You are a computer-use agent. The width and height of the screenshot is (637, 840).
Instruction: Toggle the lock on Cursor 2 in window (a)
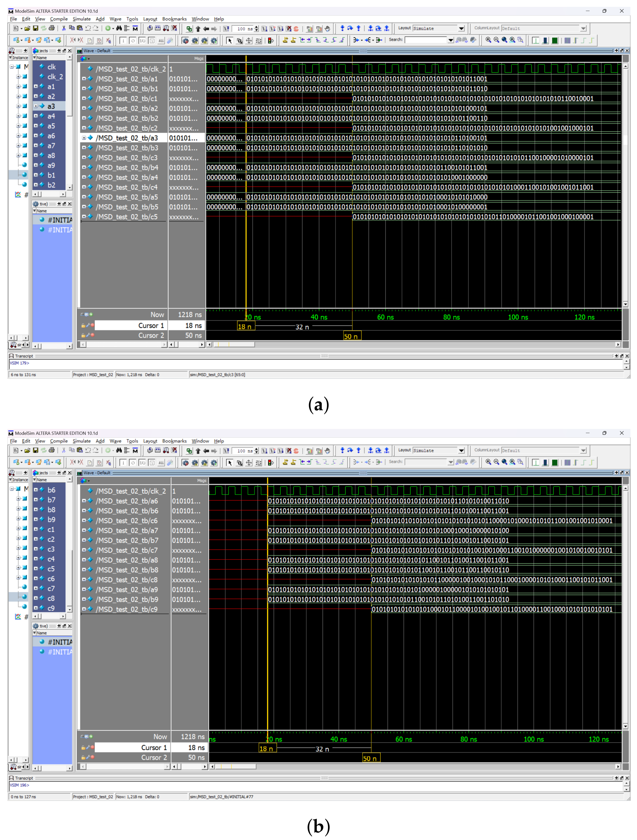pos(83,335)
